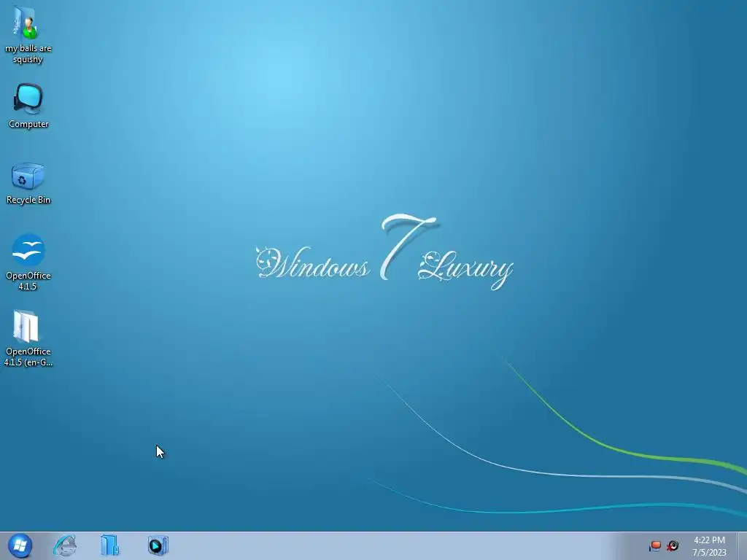Launch Internet Explorer from the taskbar
Screen dimensions: 747x560
coord(65,545)
